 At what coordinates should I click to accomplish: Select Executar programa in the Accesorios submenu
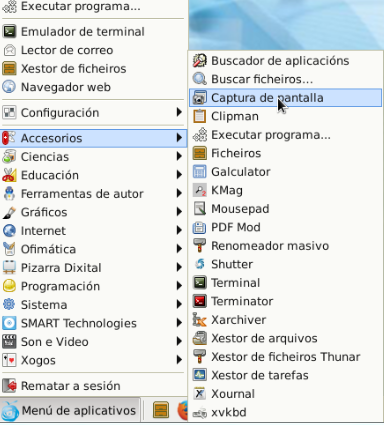click(x=285, y=135)
